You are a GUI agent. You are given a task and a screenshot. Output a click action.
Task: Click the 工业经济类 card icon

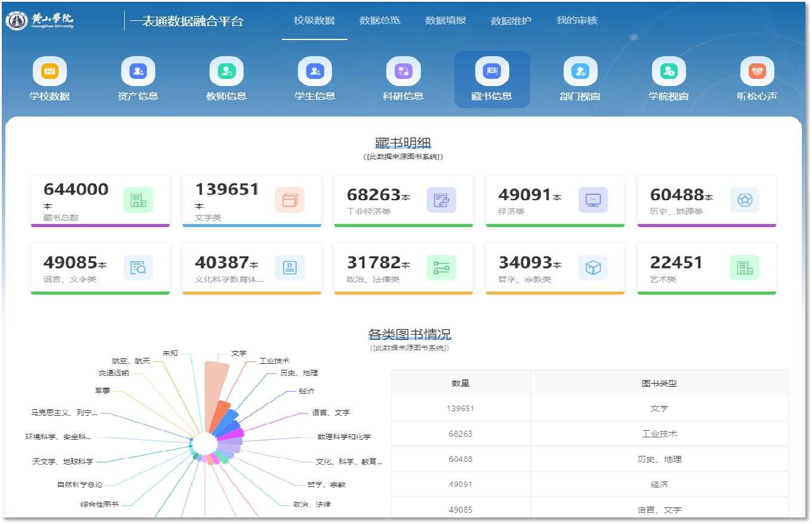(441, 200)
